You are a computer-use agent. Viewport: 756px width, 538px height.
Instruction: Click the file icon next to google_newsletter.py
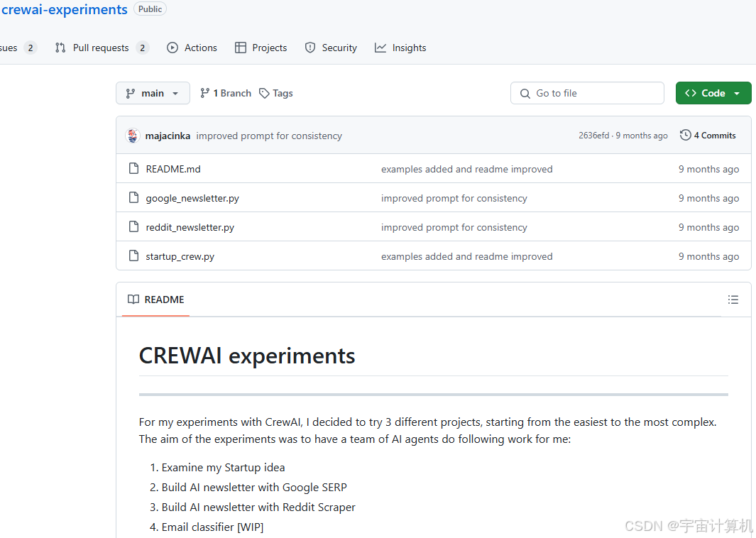click(x=133, y=197)
